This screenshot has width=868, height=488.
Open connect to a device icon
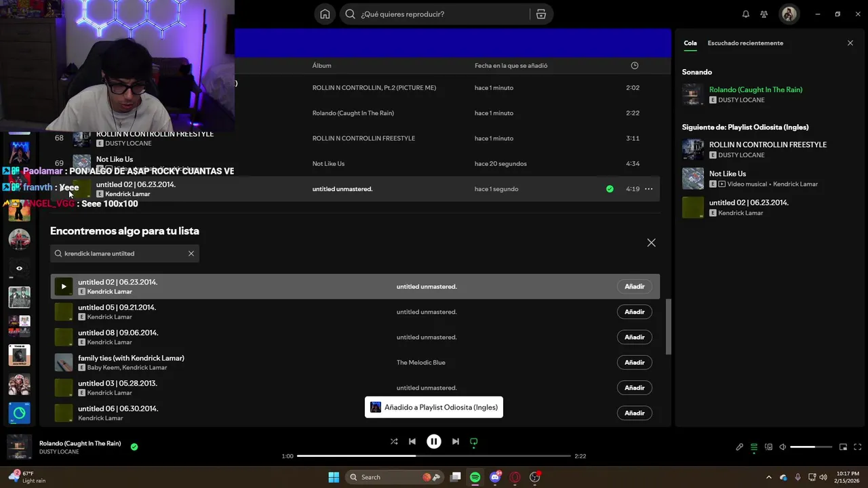point(768,447)
